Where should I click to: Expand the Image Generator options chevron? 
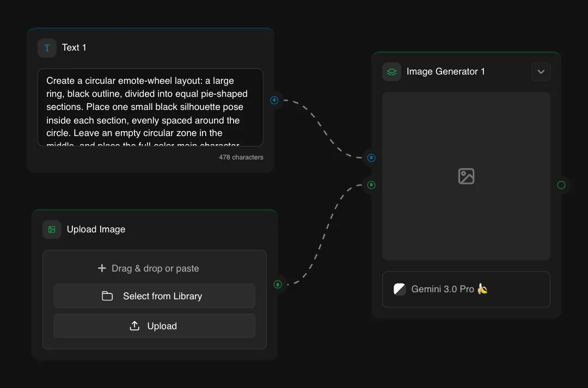point(541,71)
